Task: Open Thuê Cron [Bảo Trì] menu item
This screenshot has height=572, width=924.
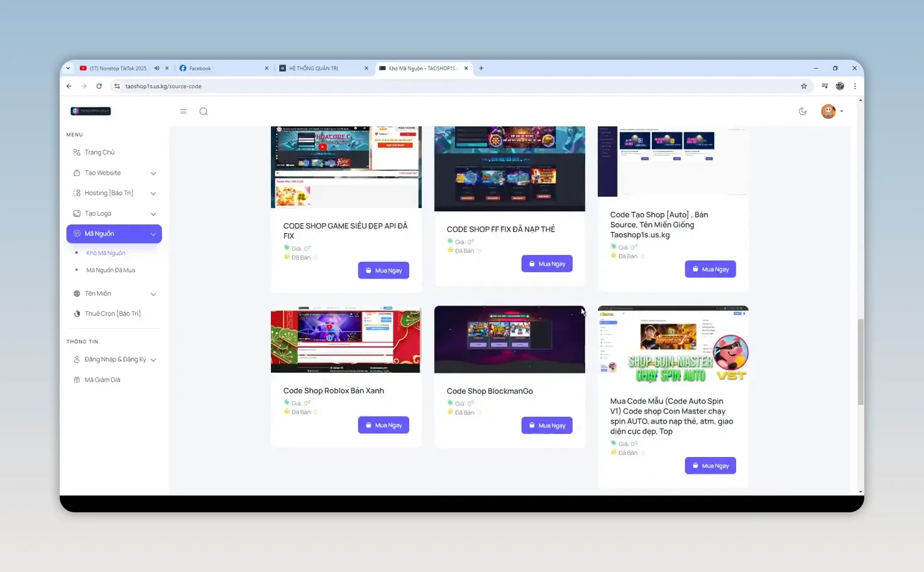Action: [x=114, y=314]
